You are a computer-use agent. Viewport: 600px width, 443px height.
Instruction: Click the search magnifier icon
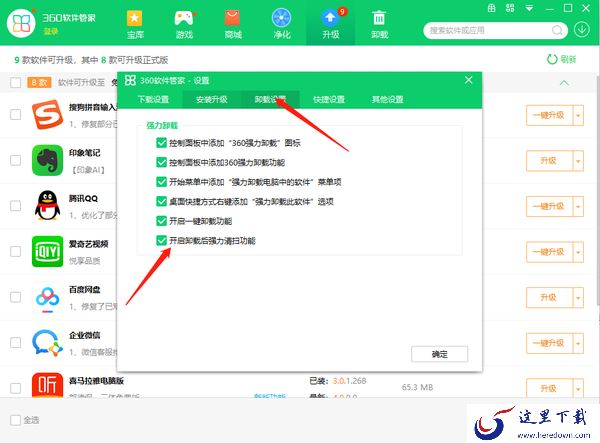tap(557, 30)
